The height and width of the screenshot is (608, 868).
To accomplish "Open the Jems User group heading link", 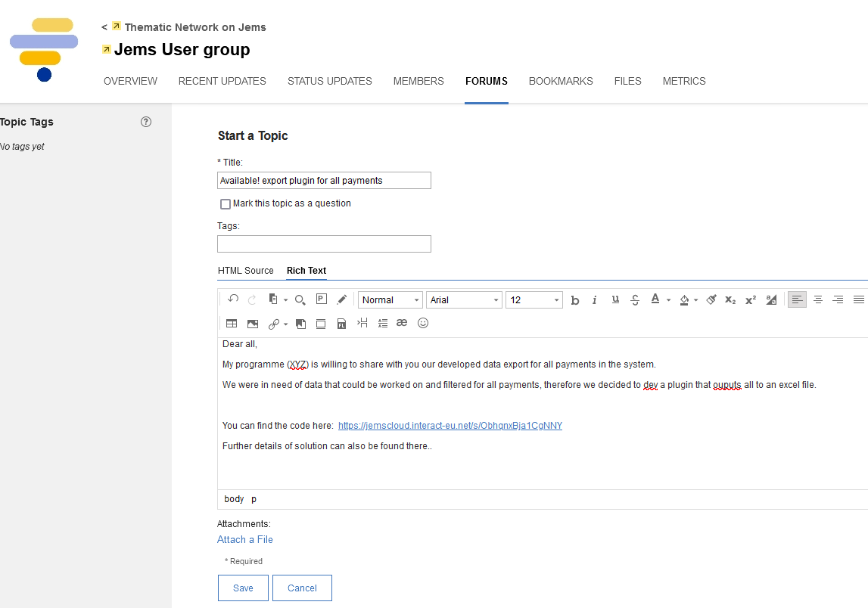I will [182, 49].
